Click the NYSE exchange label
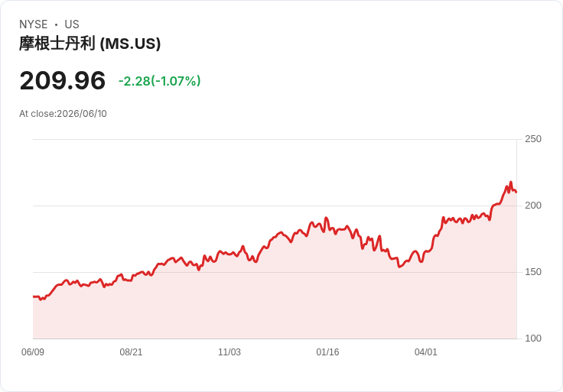Viewport: 563px width, 392px height. click(34, 24)
